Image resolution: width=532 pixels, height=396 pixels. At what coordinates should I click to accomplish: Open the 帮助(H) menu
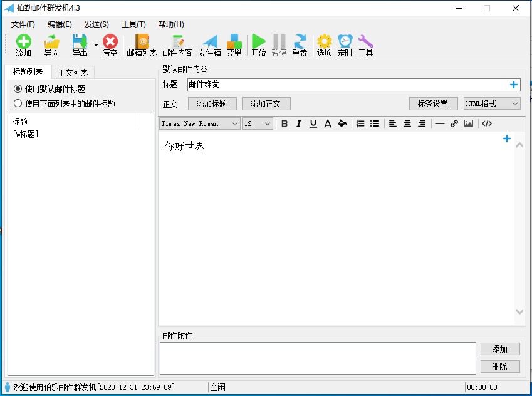click(x=171, y=24)
